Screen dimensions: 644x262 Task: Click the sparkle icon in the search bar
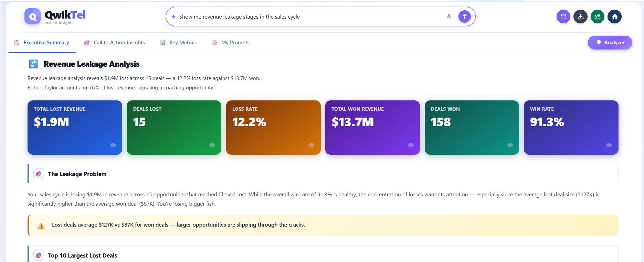[173, 17]
